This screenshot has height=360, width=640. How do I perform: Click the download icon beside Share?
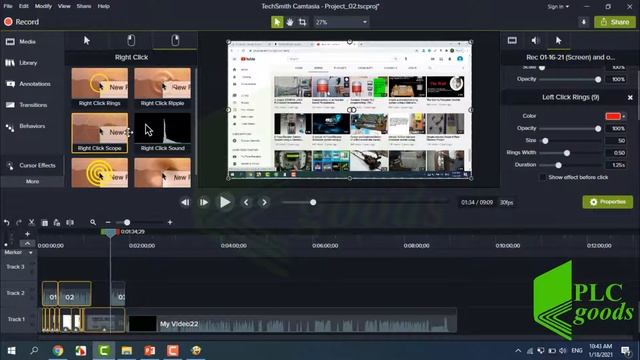click(x=584, y=22)
